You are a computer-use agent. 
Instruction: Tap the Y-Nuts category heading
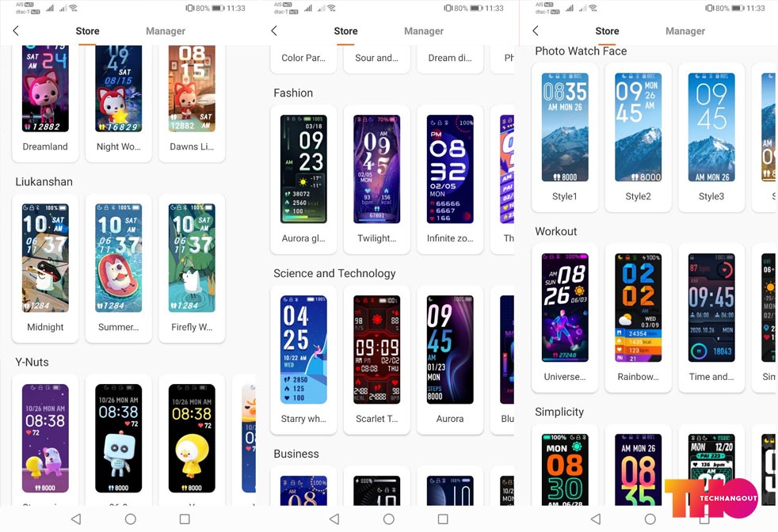(32, 362)
